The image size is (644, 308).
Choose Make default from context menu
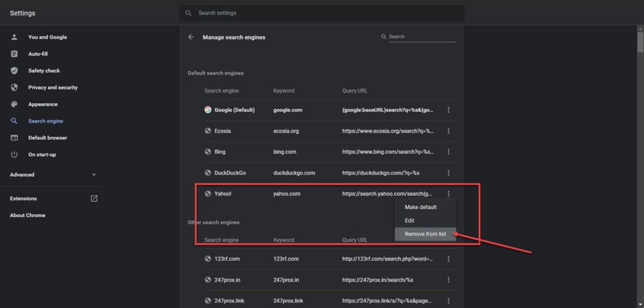click(x=425, y=207)
